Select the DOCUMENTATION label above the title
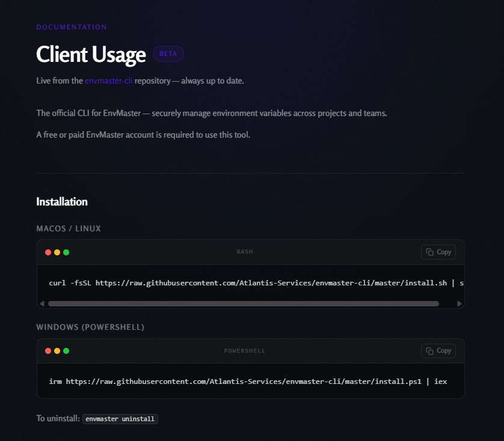The height and width of the screenshot is (441, 504). tap(72, 27)
